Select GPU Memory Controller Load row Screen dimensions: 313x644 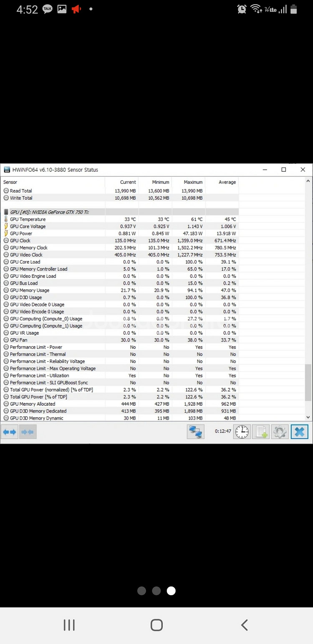coord(120,269)
